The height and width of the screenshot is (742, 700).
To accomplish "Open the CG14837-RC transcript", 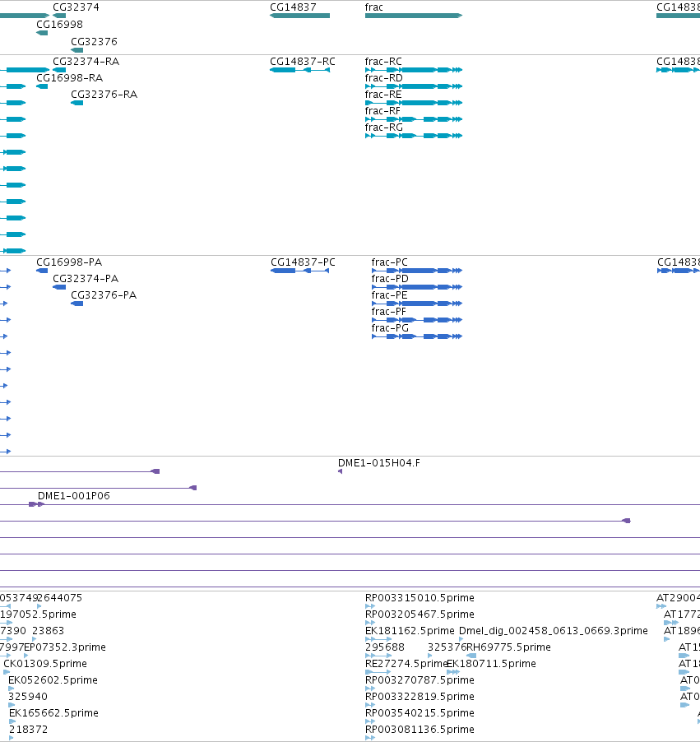I will tap(299, 70).
